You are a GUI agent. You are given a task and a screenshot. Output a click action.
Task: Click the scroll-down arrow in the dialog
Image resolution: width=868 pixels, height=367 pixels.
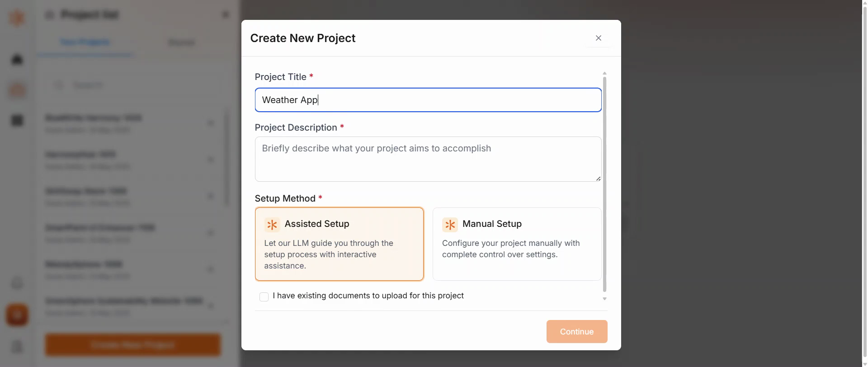604,299
